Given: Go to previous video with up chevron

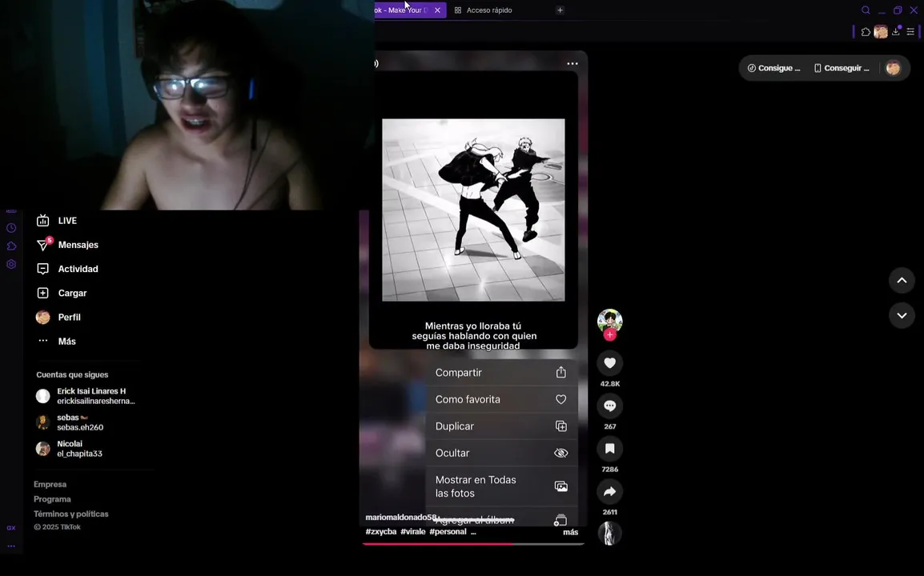Looking at the screenshot, I should click(x=902, y=280).
